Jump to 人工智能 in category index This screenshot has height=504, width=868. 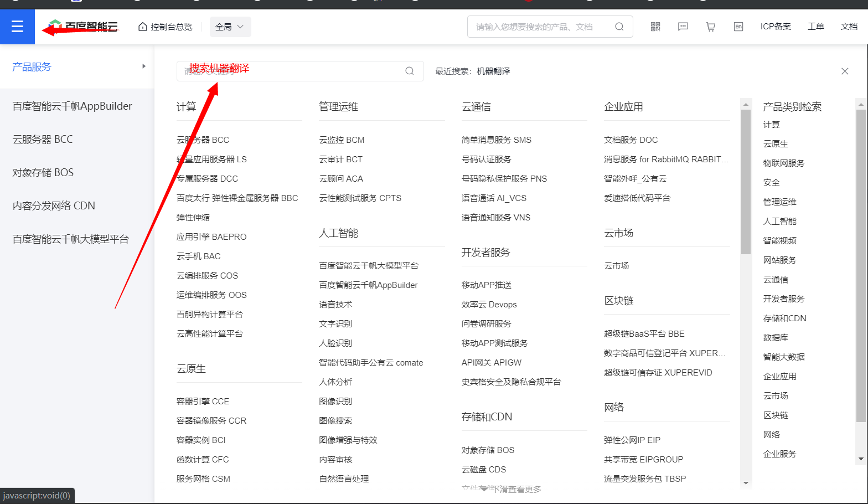click(780, 221)
